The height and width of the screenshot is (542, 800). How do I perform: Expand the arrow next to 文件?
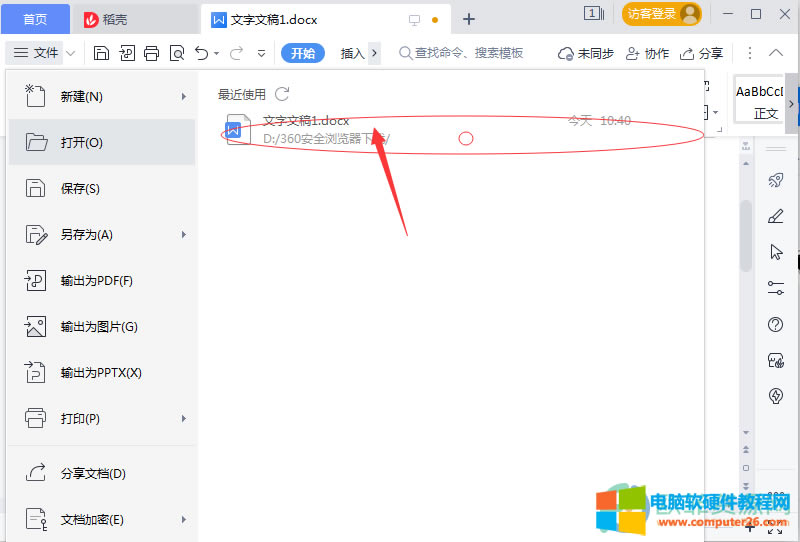click(71, 53)
